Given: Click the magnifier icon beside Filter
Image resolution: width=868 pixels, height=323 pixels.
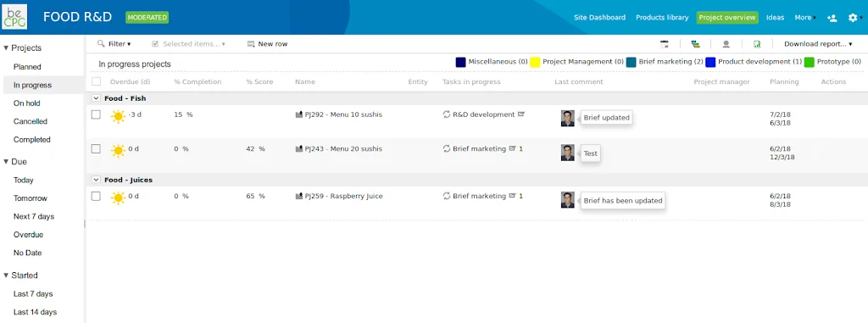Looking at the screenshot, I should tap(101, 43).
